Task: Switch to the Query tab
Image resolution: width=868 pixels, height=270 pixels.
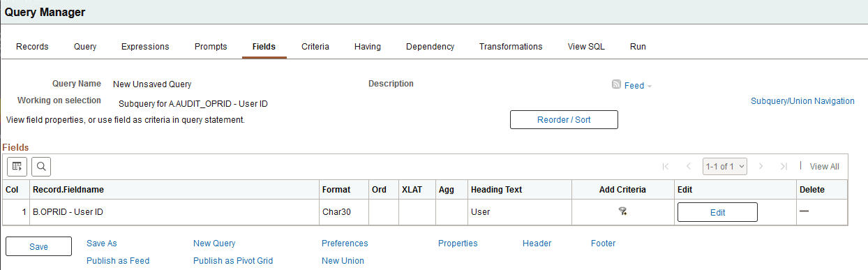Action: point(85,47)
